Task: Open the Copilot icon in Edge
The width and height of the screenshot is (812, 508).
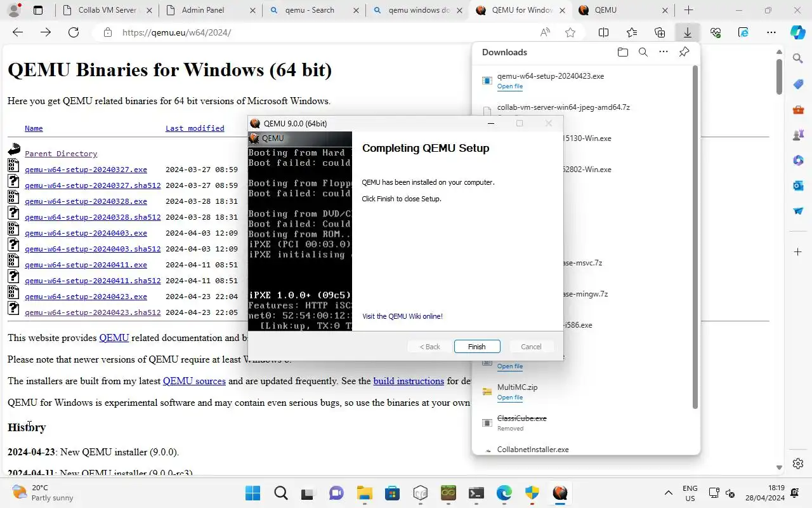Action: point(798,32)
